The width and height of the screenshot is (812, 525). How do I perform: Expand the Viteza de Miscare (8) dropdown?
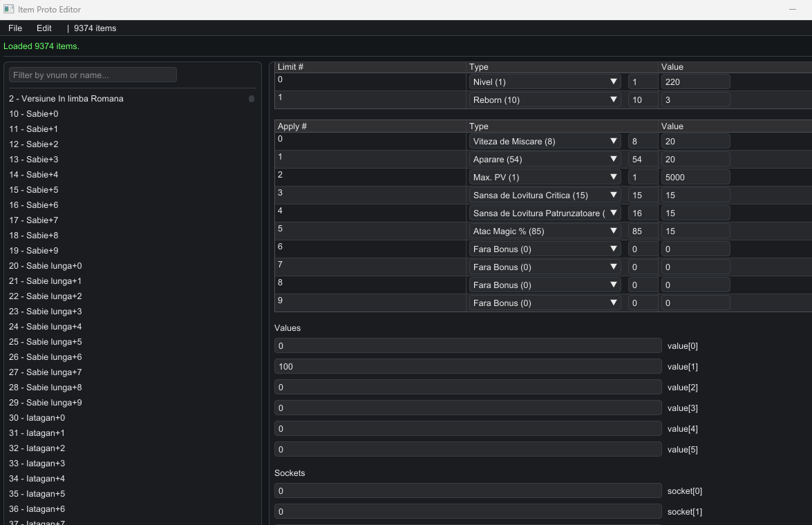coord(545,142)
